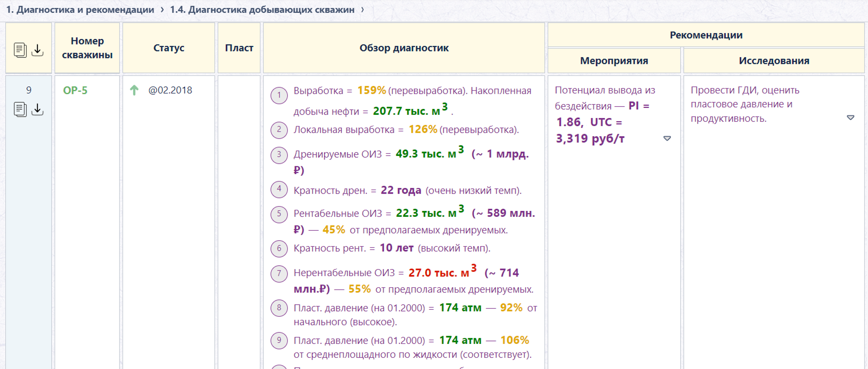Select diagnostic item number 1 circle
The height and width of the screenshot is (369, 868).
(x=279, y=95)
